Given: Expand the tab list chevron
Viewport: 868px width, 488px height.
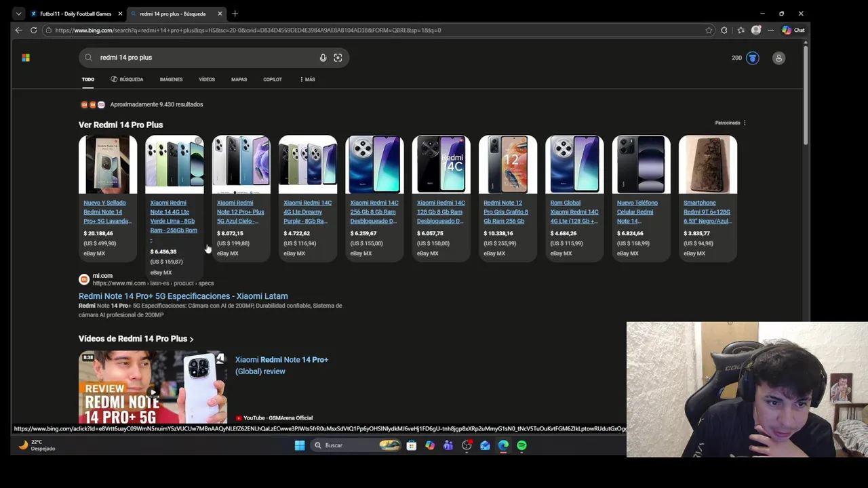Looking at the screenshot, I should tap(18, 14).
